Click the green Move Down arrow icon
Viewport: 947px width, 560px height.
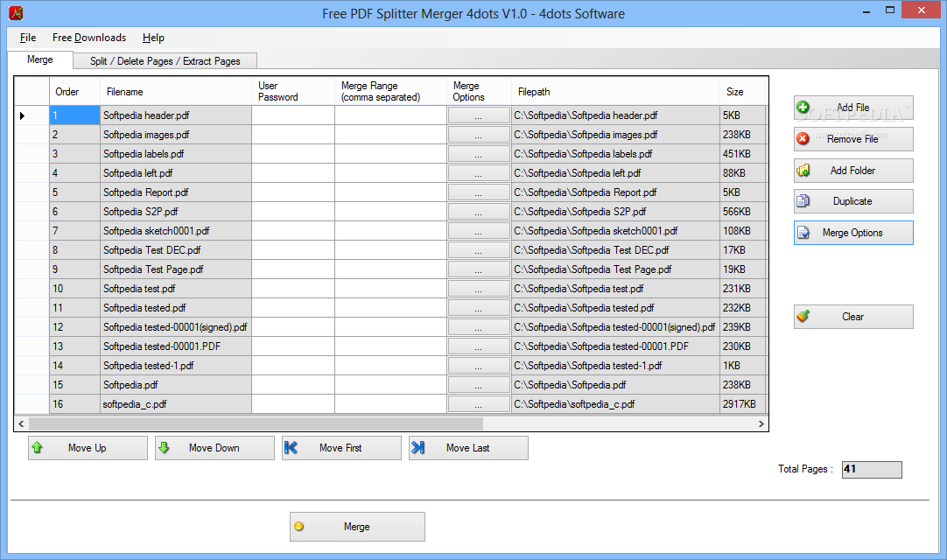point(164,448)
